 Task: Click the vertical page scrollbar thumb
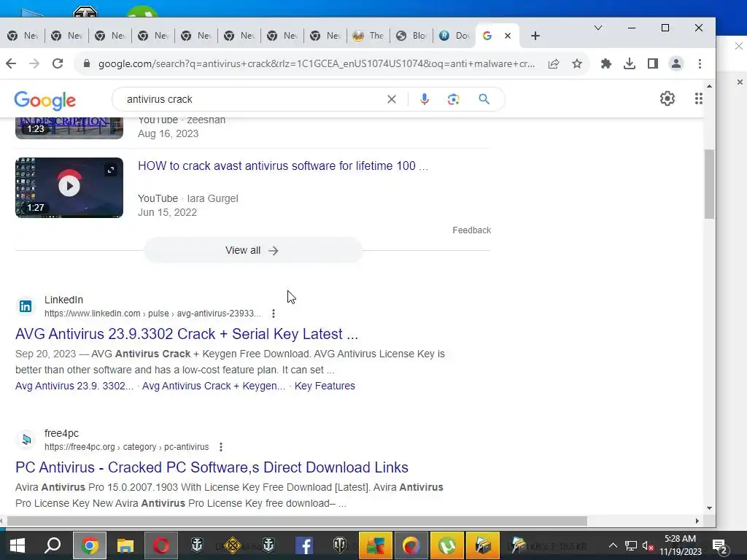[709, 184]
